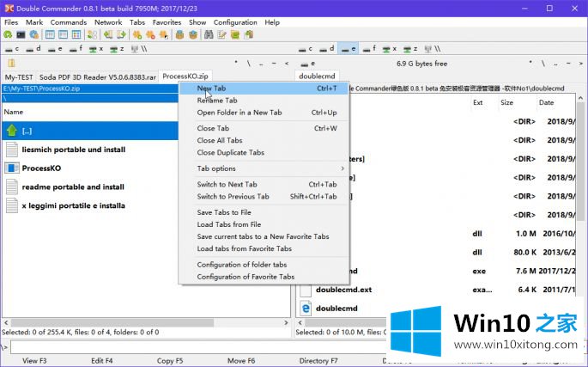Choose New Tab in the context menu

click(x=264, y=89)
